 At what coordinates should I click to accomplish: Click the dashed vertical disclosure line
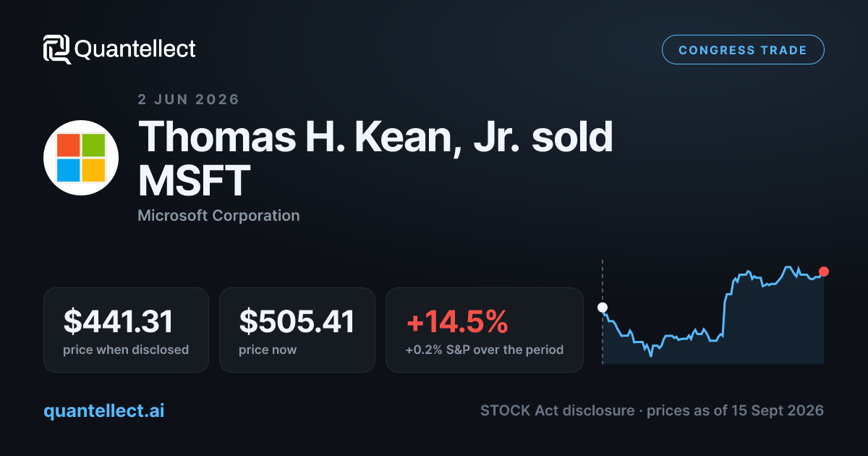point(603,311)
